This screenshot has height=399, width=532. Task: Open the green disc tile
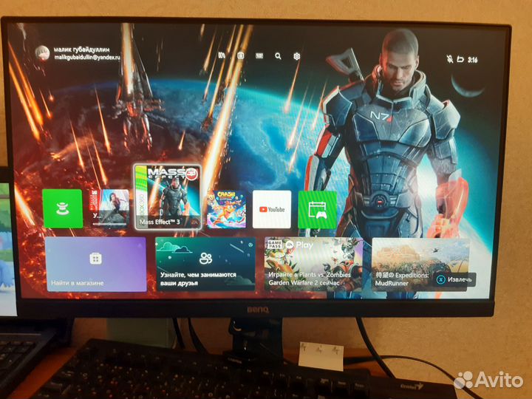tap(62, 208)
